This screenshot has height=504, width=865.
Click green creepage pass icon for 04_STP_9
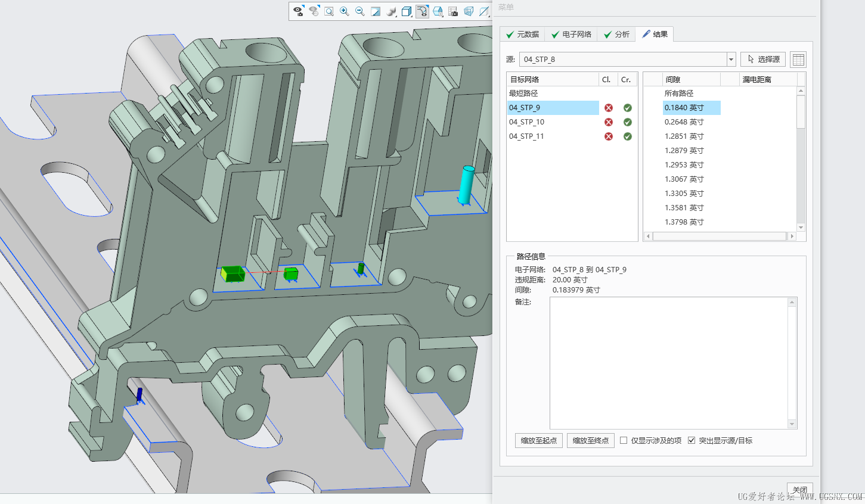pos(628,108)
